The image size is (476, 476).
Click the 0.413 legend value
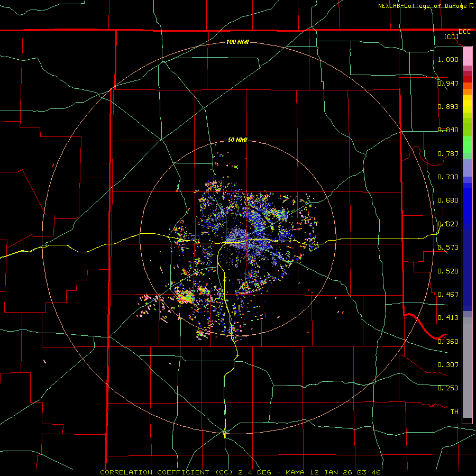[x=448, y=318]
